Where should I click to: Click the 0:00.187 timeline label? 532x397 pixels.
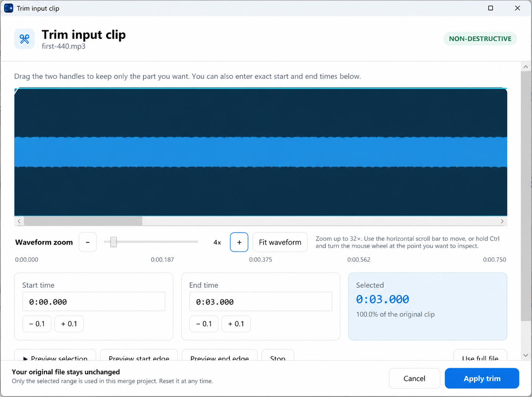click(162, 260)
